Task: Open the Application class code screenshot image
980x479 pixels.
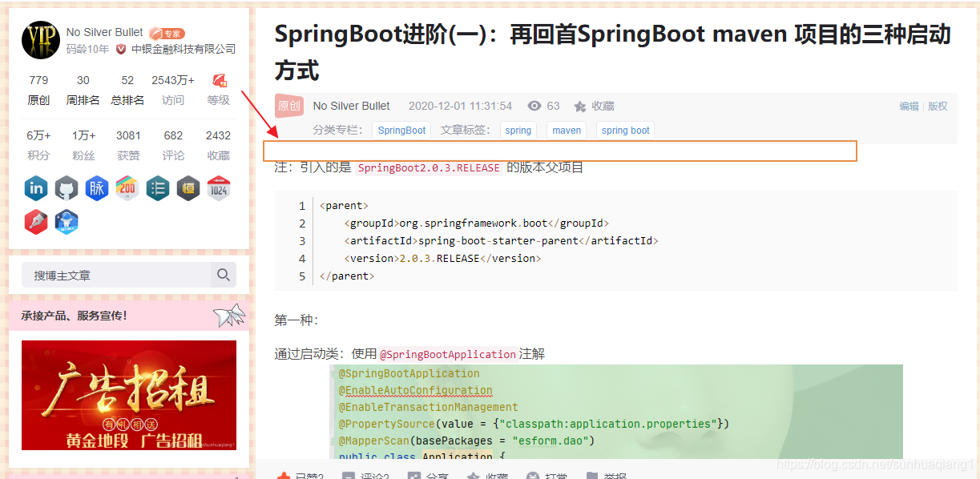Action: pyautogui.click(x=615, y=412)
